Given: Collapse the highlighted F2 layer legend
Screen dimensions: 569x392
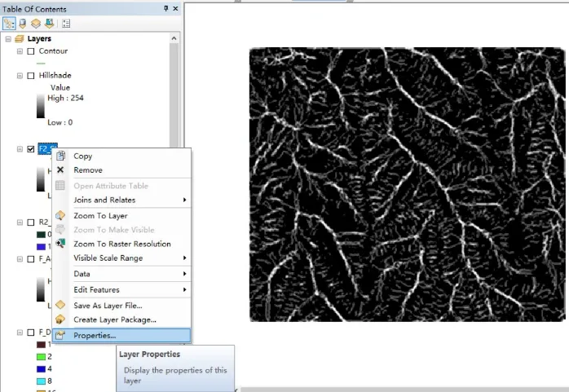Looking at the screenshot, I should point(20,148).
